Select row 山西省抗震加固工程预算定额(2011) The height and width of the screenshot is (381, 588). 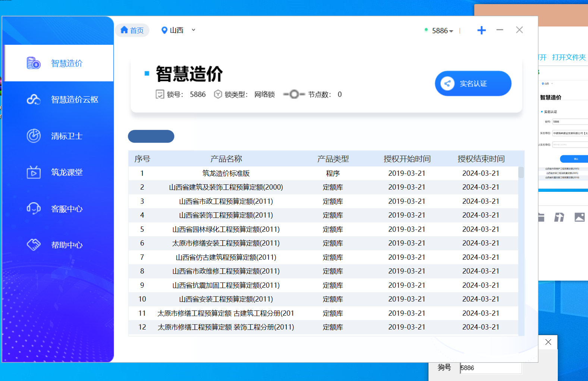point(323,285)
